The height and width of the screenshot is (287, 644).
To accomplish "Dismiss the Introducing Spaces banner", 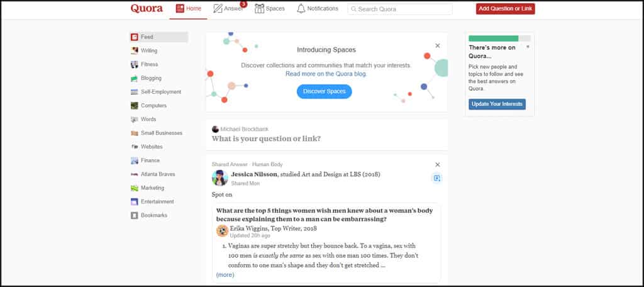I will pyautogui.click(x=438, y=46).
